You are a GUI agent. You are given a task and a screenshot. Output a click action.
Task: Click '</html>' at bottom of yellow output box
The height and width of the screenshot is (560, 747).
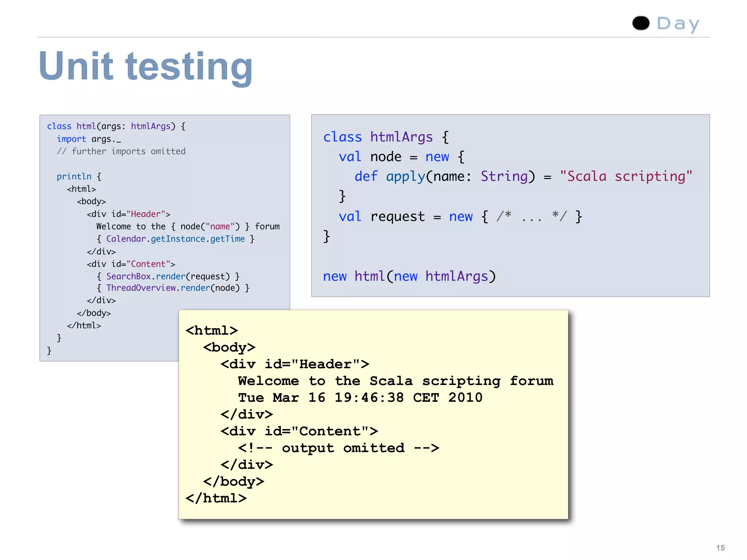click(x=216, y=498)
